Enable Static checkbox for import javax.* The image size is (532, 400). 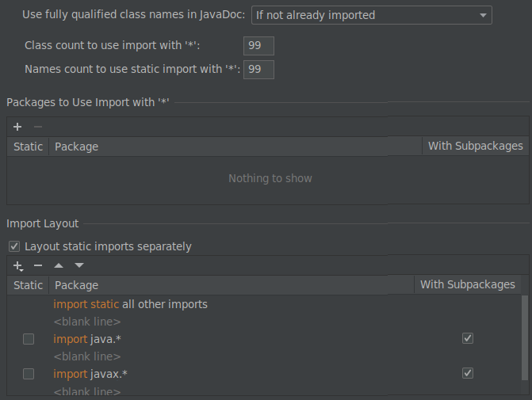tap(29, 374)
